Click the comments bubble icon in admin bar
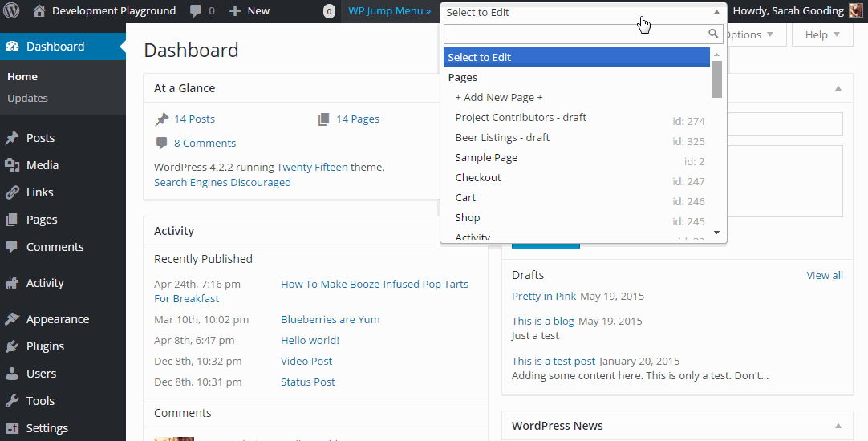The image size is (868, 441). click(196, 11)
